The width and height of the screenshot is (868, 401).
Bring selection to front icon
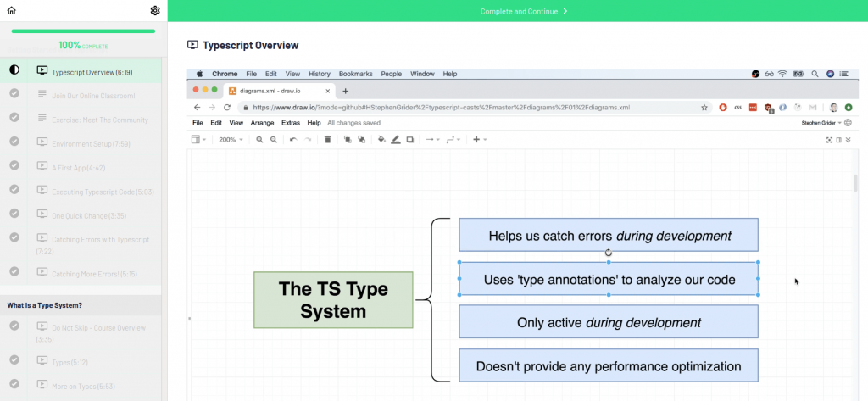348,140
